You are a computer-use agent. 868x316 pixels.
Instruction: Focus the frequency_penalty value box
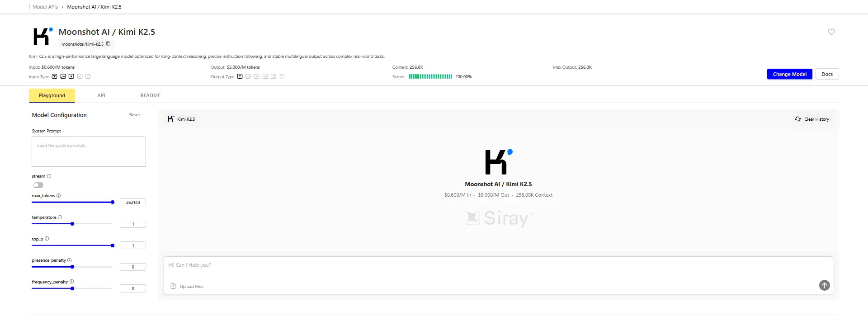pyautogui.click(x=133, y=288)
